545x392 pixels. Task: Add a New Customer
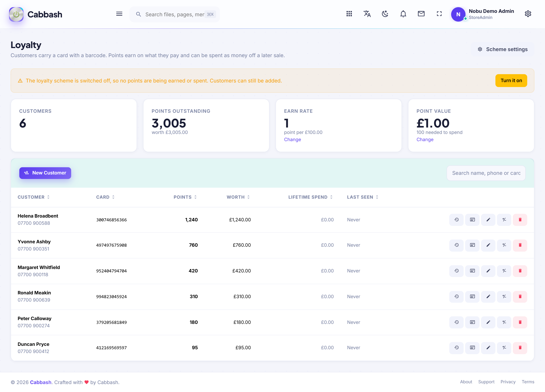[x=45, y=173]
